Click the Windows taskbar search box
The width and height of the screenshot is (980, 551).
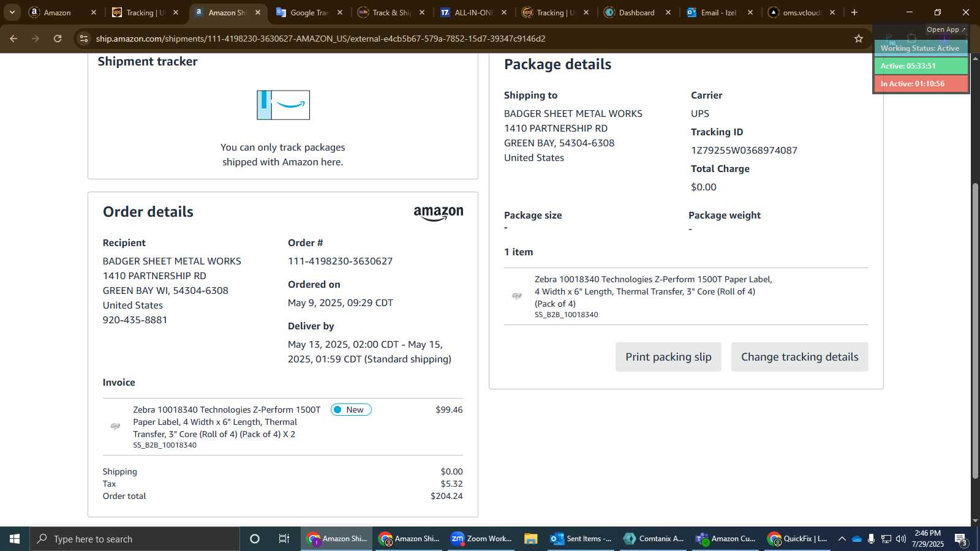click(x=135, y=539)
